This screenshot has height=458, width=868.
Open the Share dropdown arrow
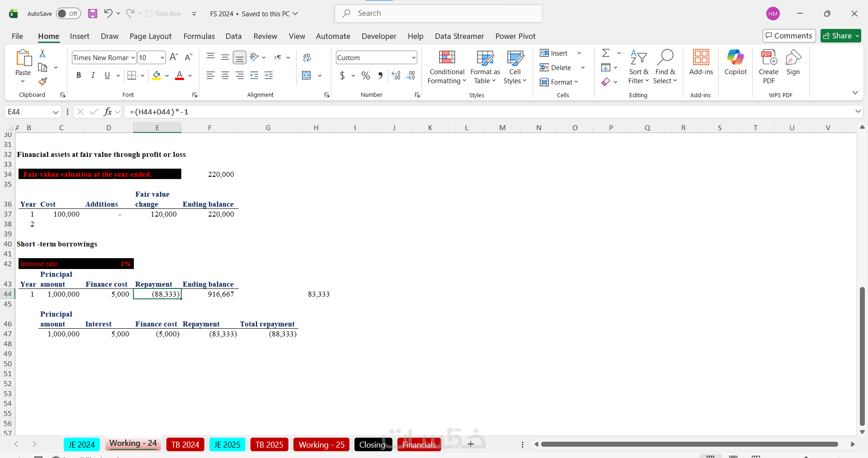click(857, 36)
